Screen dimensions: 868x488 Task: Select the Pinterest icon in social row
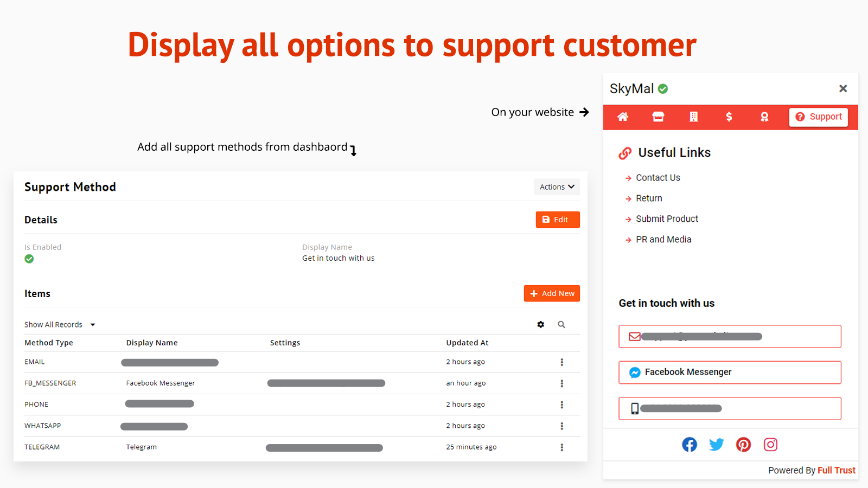pos(743,444)
